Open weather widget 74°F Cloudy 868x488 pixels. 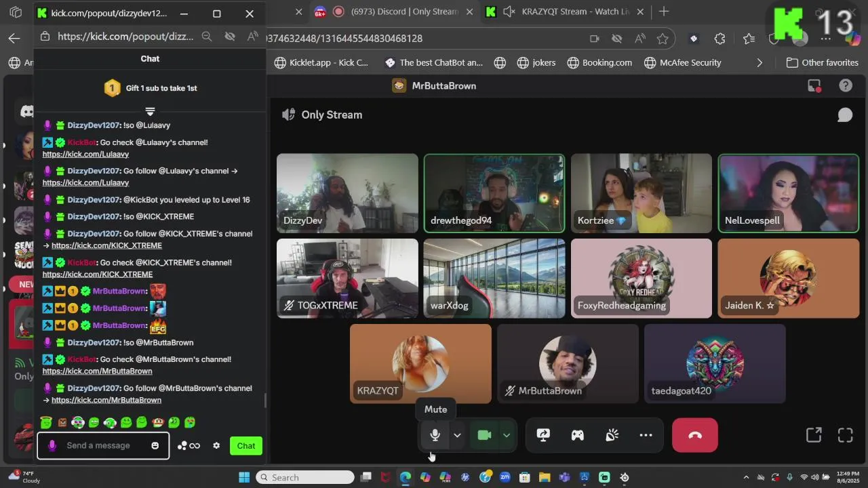click(x=23, y=477)
